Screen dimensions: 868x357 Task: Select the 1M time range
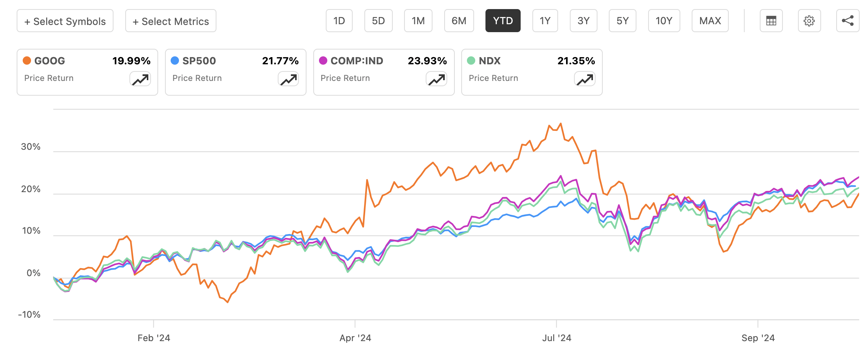(418, 21)
